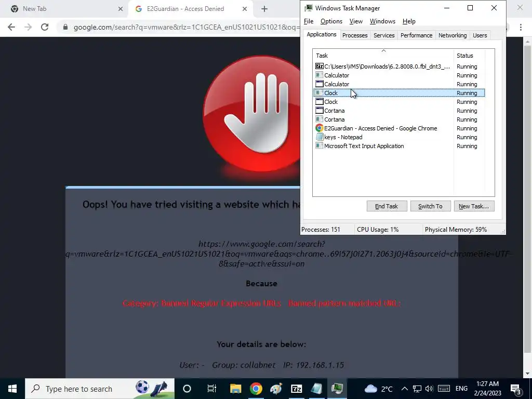Click Chrome forward arrow

click(28, 27)
